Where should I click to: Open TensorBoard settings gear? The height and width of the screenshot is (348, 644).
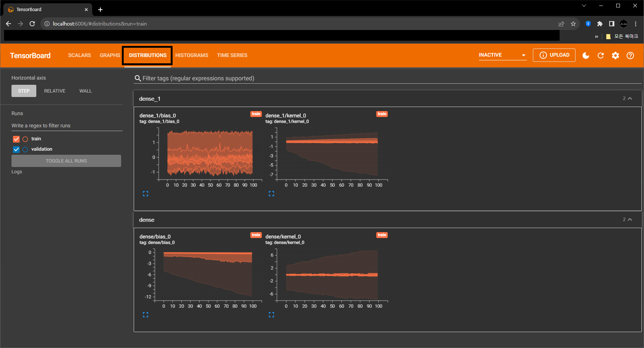pyautogui.click(x=615, y=56)
